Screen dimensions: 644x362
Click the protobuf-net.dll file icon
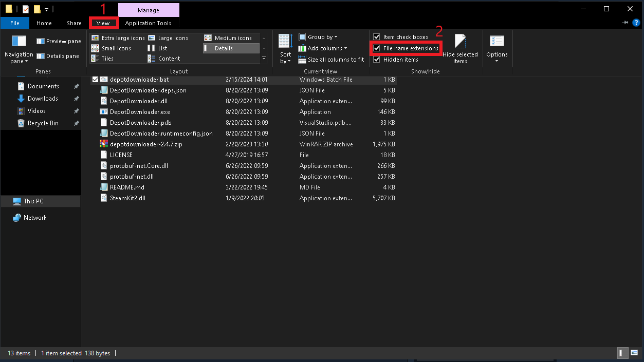(104, 177)
